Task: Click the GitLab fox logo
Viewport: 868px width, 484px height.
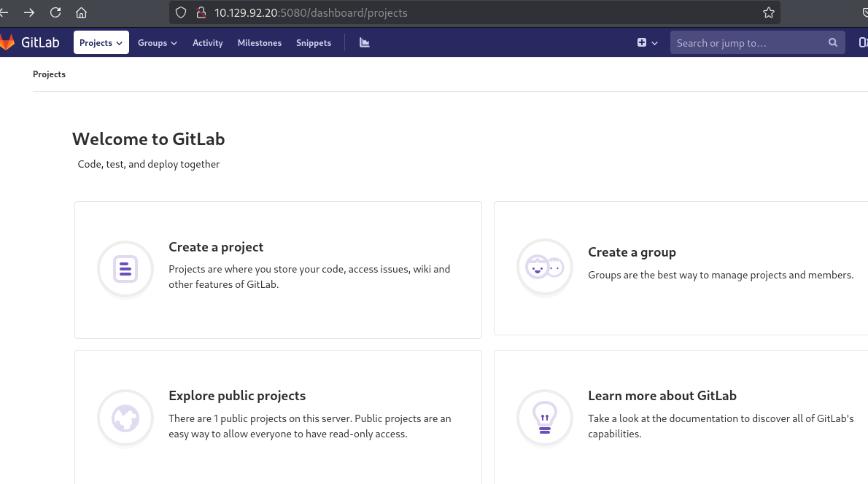Action: 7,42
